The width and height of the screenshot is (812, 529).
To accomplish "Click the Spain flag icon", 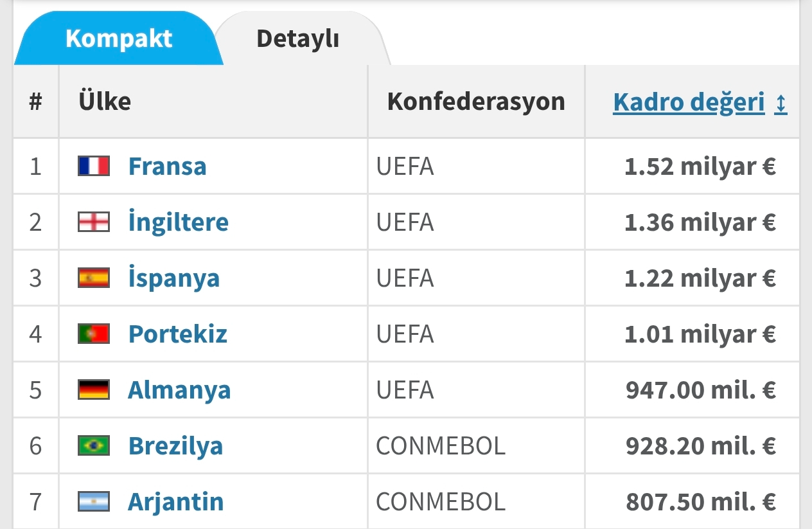I will 94,278.
